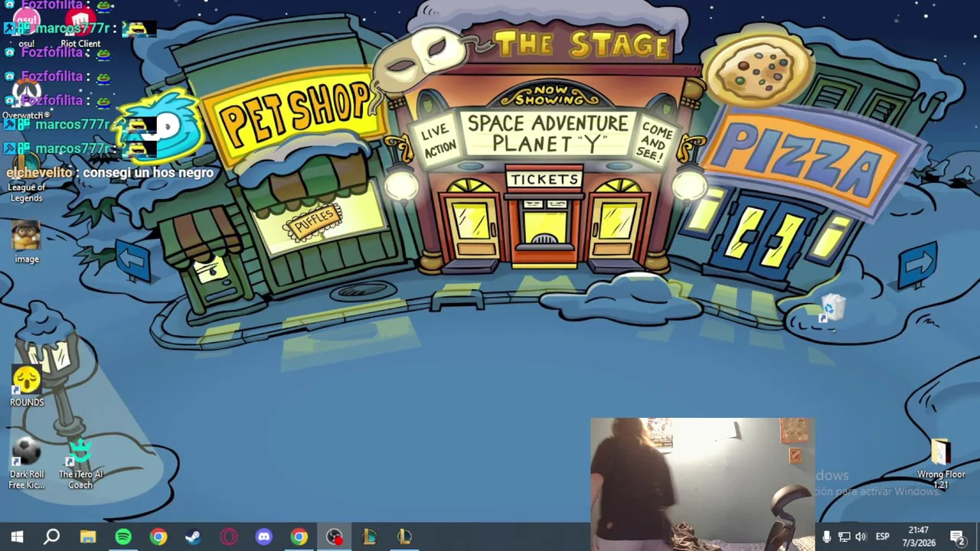Open the taskbar search magnifier
The width and height of the screenshot is (980, 551).
click(x=52, y=537)
